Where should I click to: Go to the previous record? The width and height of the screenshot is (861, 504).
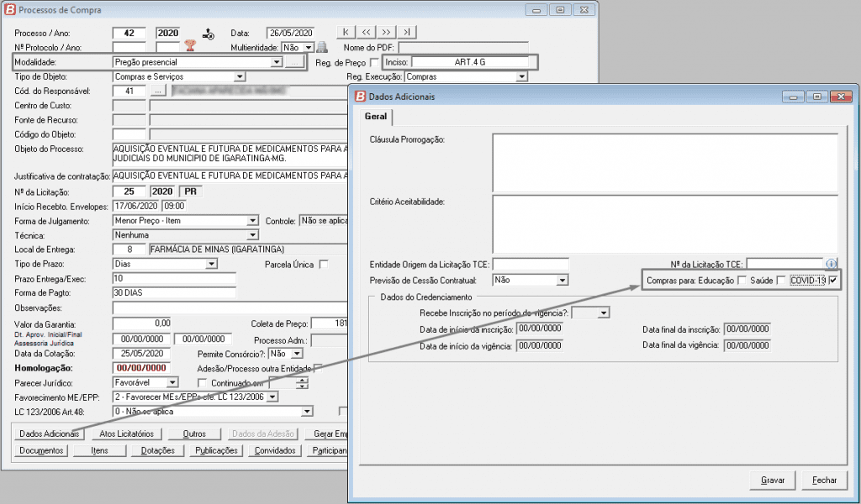[367, 32]
